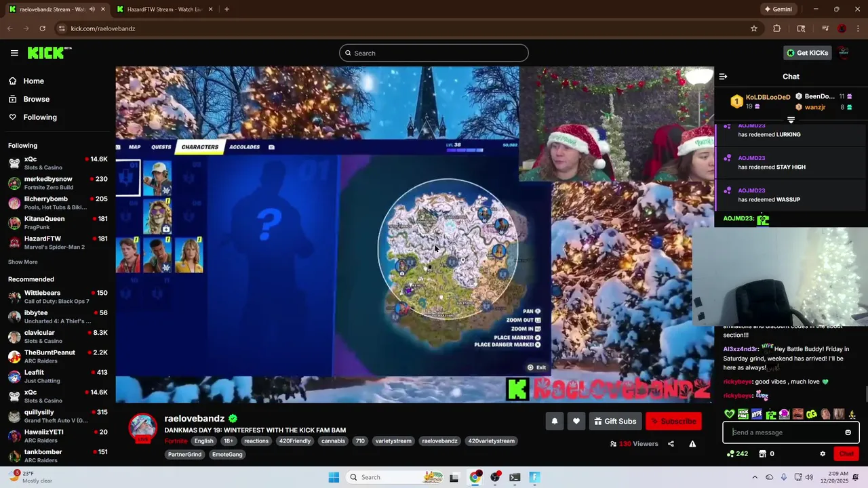
Task: Click the profile avatar in header
Action: [x=844, y=53]
